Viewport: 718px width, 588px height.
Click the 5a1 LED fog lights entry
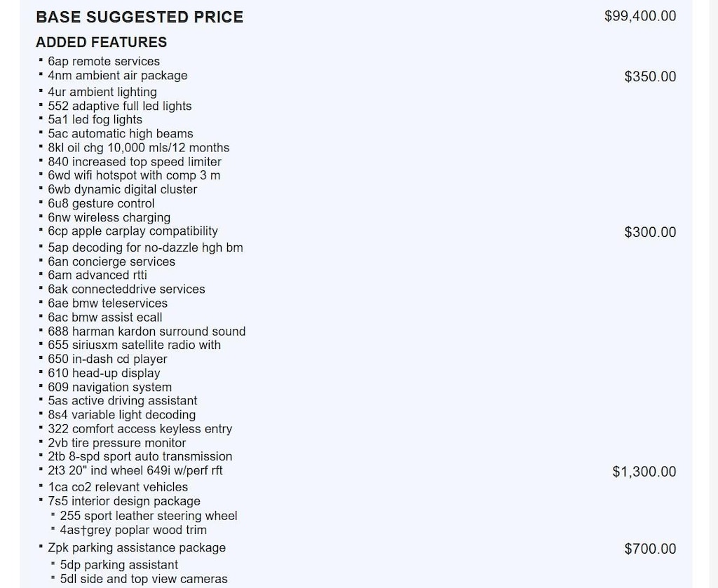pyautogui.click(x=95, y=120)
